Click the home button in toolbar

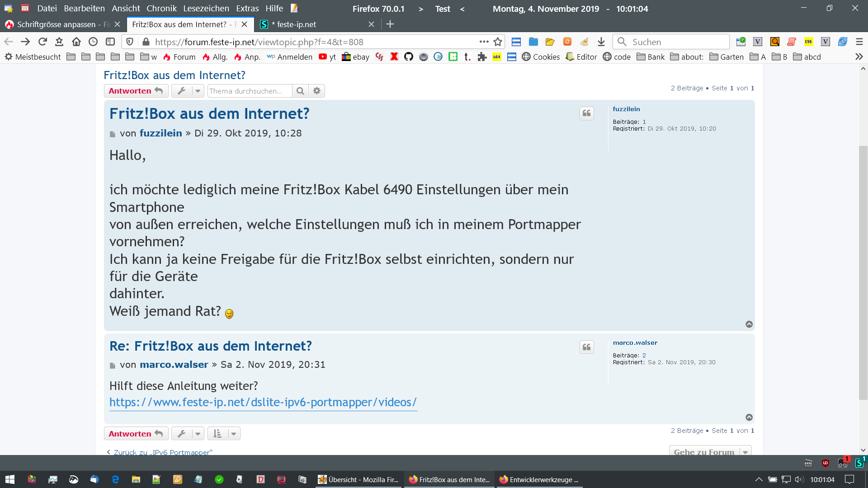[x=76, y=42]
